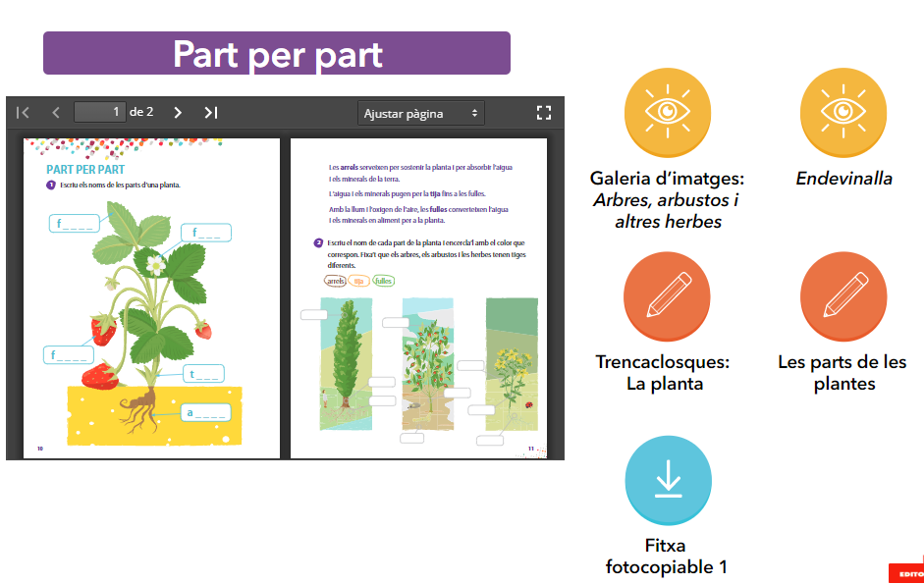Viewport: 924px width, 584px height.
Task: Click the Trencaclosques: La planta label
Action: point(665,373)
